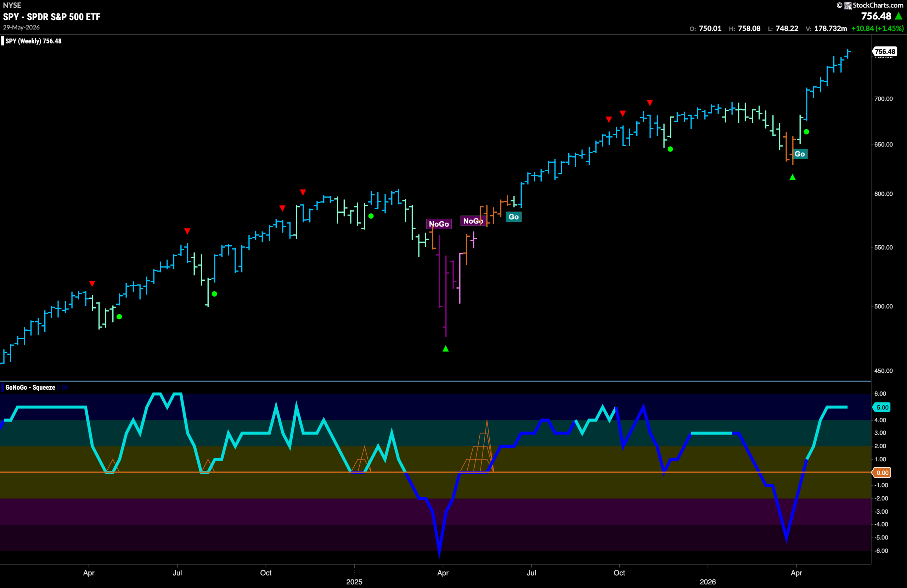Screen dimensions: 907x588
Task: Open the StockCharts.com link
Action: 878,5
